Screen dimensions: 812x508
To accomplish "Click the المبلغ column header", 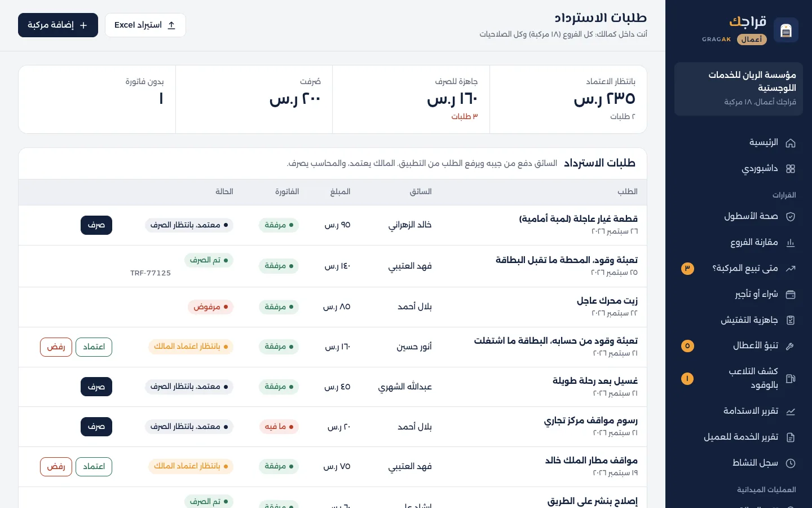I will pyautogui.click(x=340, y=192).
